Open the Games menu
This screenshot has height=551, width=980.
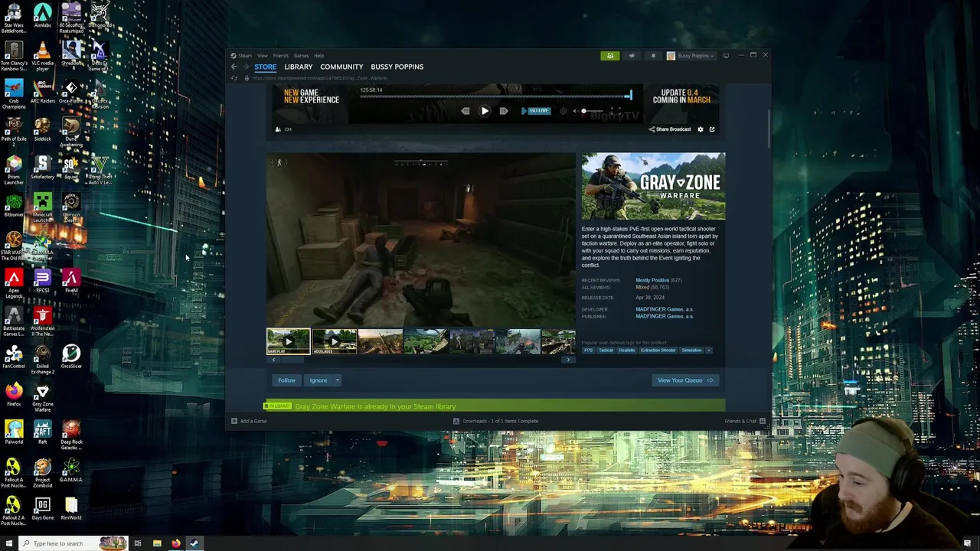point(301,55)
